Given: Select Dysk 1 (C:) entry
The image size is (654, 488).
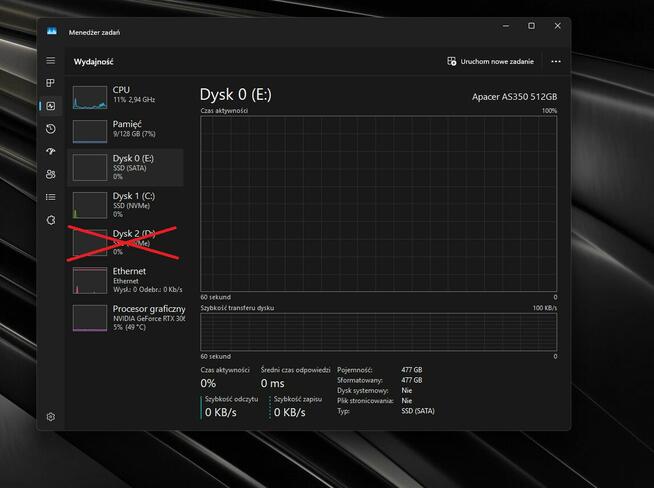Looking at the screenshot, I should (x=125, y=204).
